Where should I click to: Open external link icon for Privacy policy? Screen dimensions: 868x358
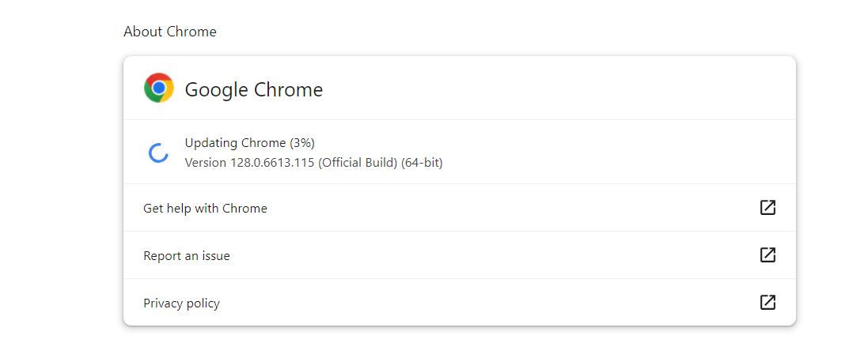coord(768,303)
